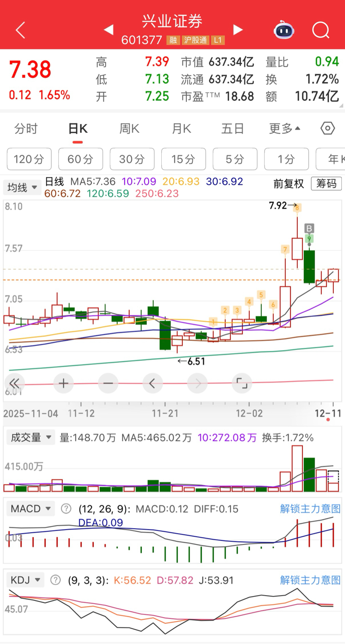The height and width of the screenshot is (644, 345).
Task: Move chart left with left chevron
Action: point(152,383)
